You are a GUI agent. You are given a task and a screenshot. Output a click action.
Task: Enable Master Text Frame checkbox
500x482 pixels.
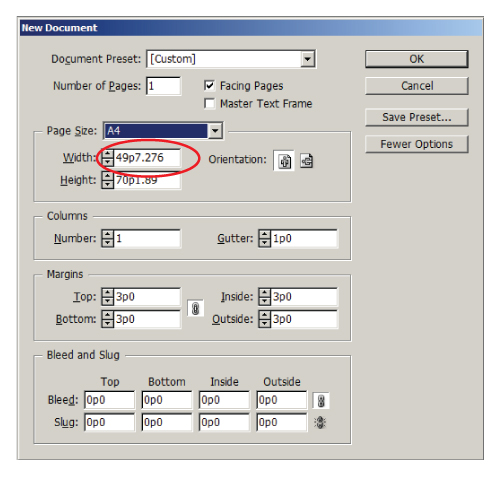pos(209,104)
